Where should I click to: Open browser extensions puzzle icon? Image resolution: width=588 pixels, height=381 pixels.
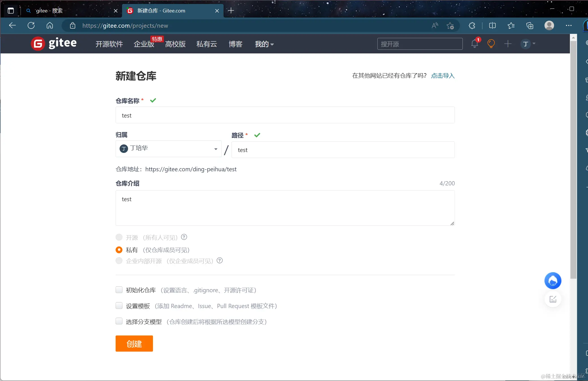click(472, 26)
